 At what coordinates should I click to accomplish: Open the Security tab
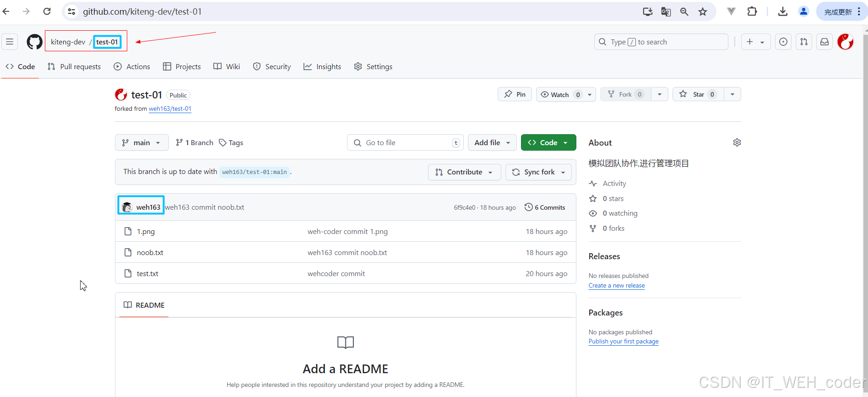tap(272, 66)
